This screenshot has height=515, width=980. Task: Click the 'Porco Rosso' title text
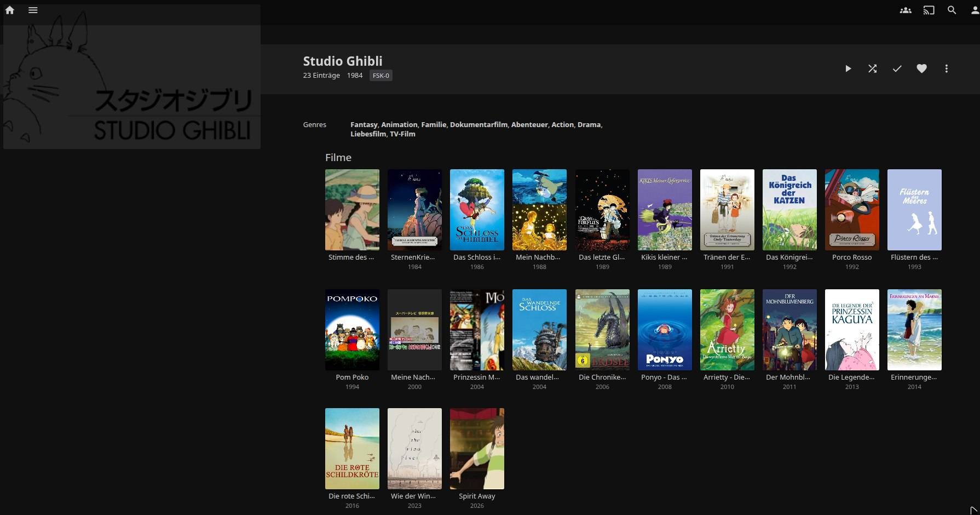click(852, 257)
